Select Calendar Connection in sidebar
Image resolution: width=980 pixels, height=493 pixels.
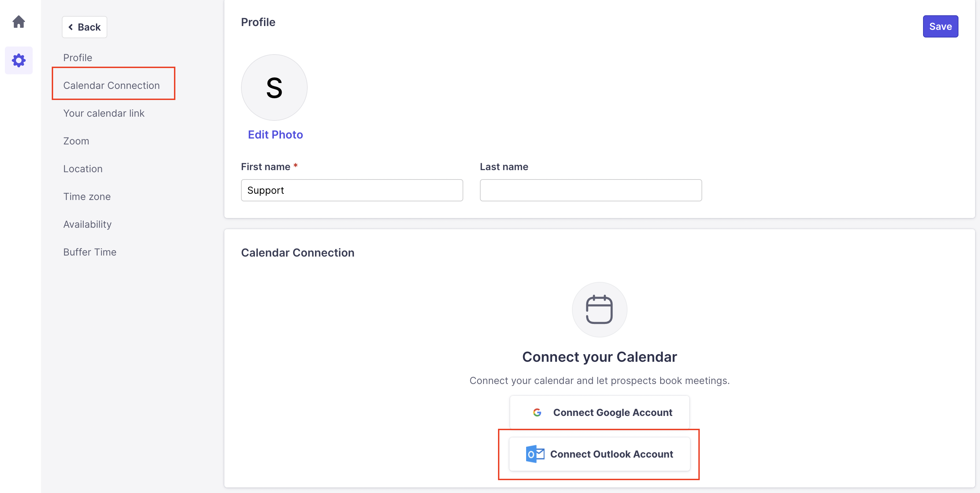111,85
